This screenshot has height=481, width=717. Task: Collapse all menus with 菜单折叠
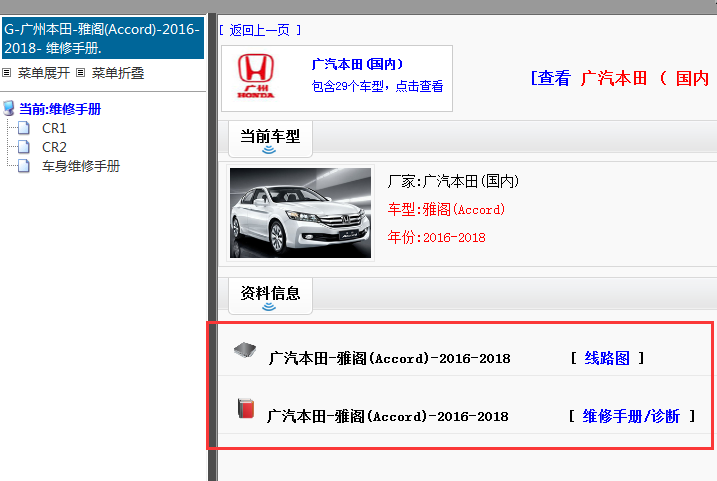118,73
